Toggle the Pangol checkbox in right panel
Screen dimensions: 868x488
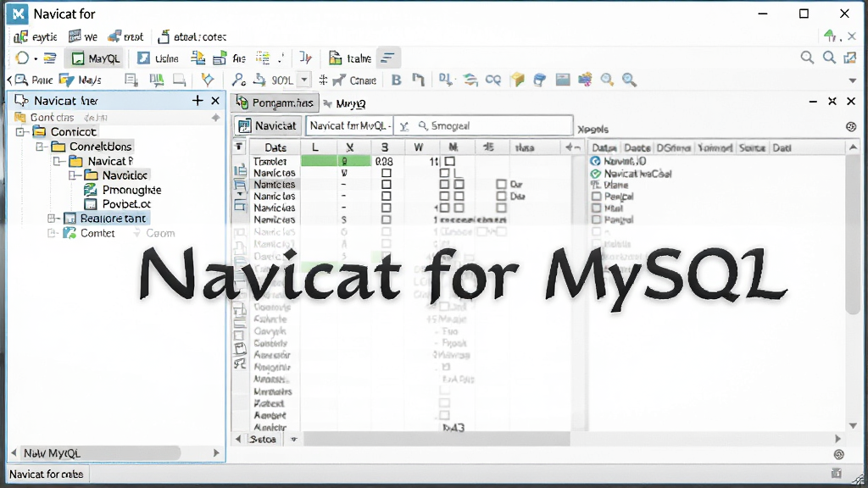point(596,219)
